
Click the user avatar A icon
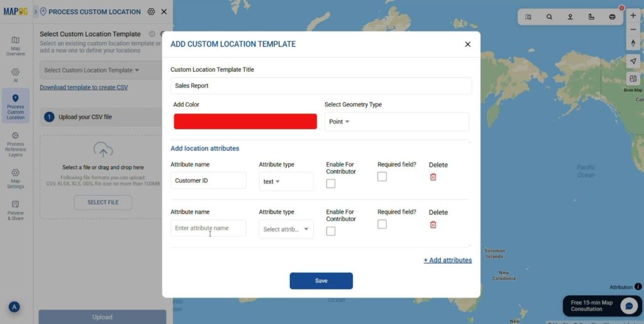(14, 307)
